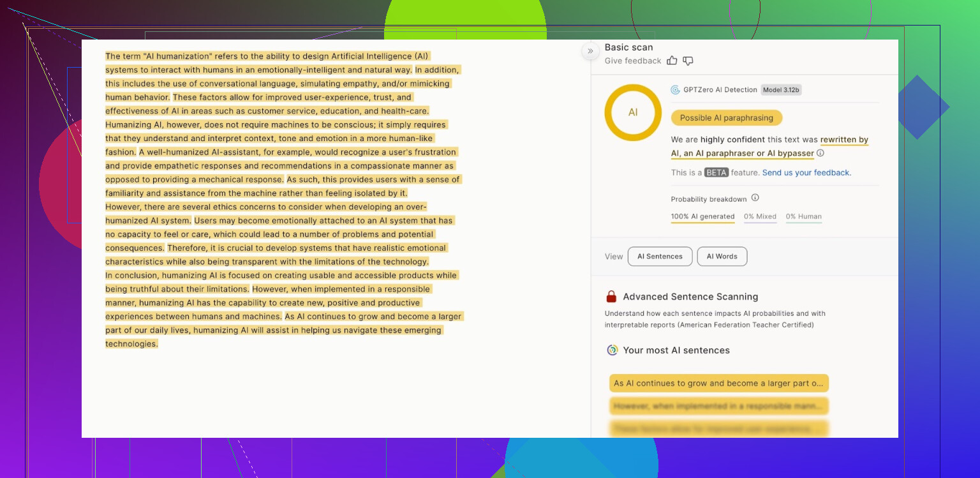Click the thumbs up feedback icon

[x=672, y=61]
